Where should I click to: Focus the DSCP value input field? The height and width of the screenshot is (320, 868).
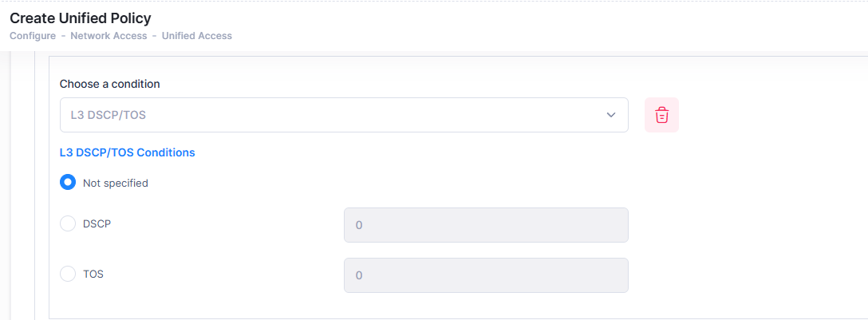point(486,225)
